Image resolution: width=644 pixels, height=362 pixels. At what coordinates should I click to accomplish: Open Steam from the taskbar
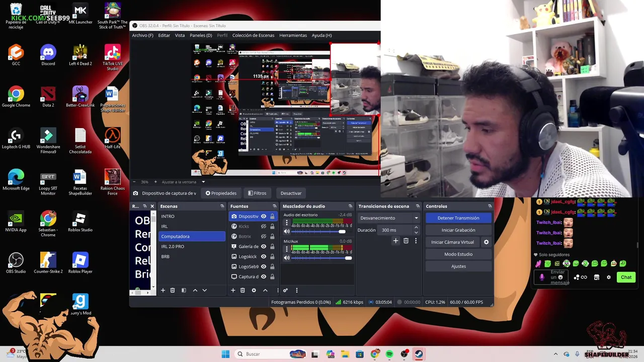coord(419,354)
